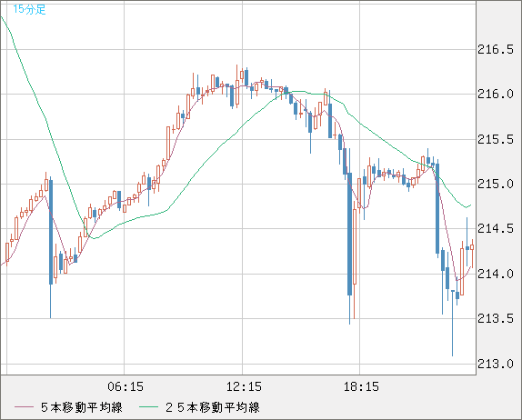Click the 215.5 price axis label
Image resolution: width=522 pixels, height=420 pixels.
point(496,139)
